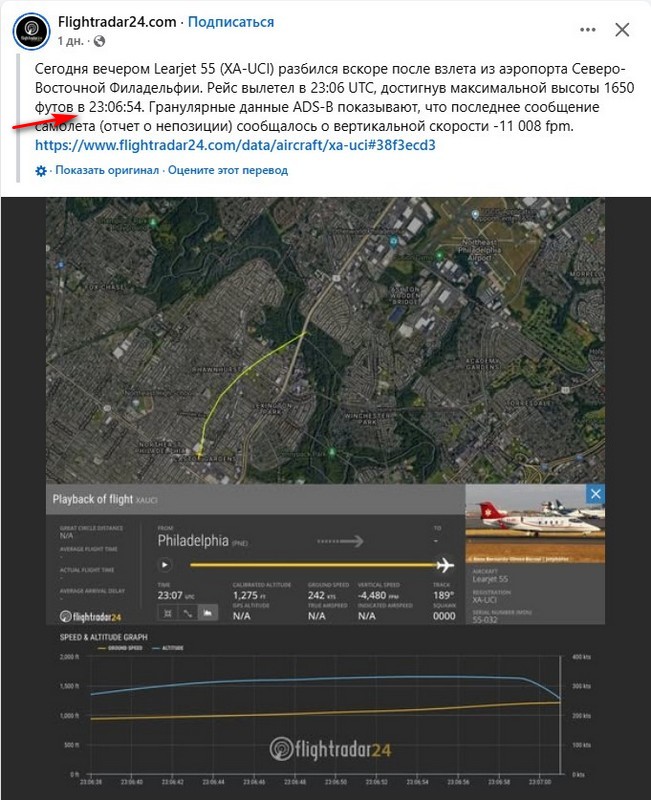Open the three-dot post options menu
This screenshot has width=651, height=800.
(x=588, y=30)
